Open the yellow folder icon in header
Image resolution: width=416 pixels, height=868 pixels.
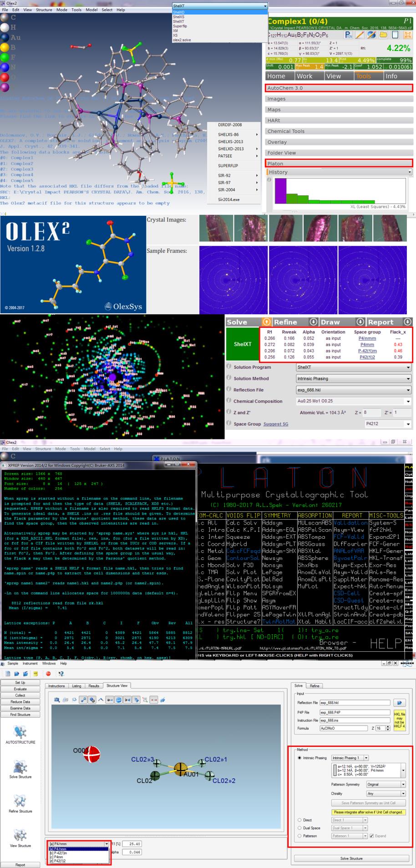coord(383,35)
